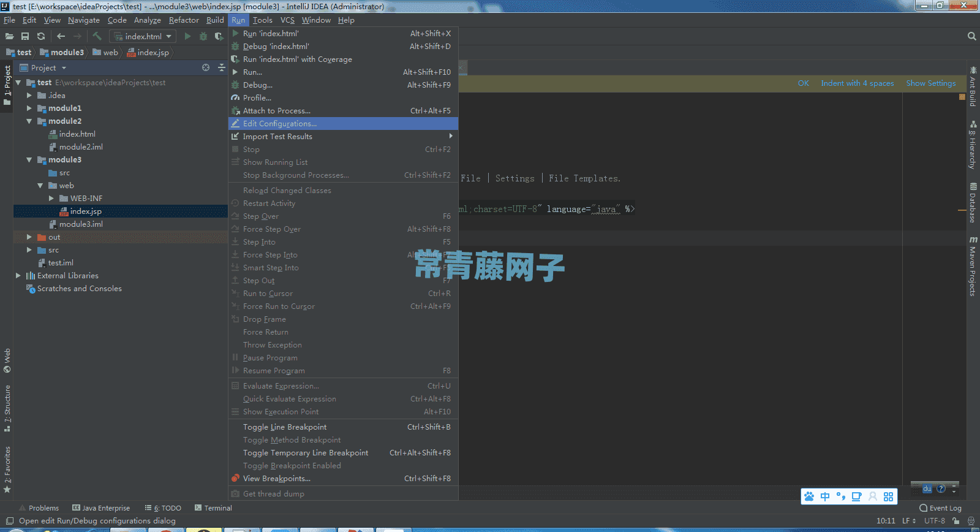Open the Analyze menu

pyautogui.click(x=148, y=20)
